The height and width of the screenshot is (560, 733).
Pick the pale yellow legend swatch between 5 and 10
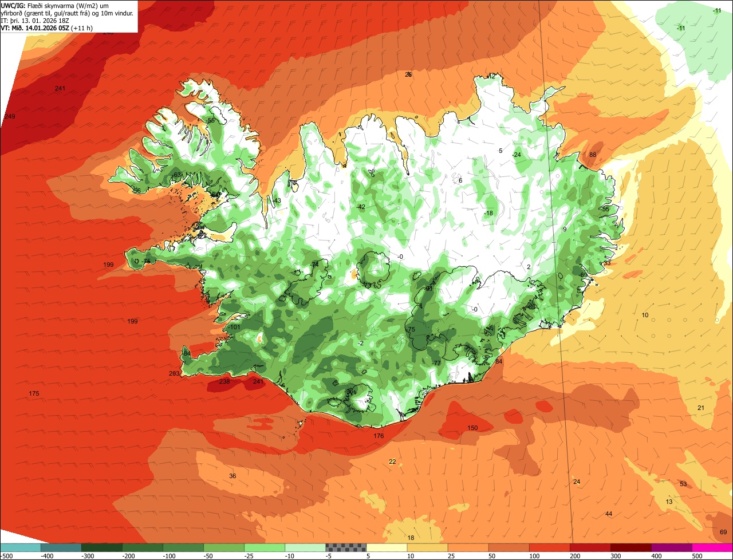[x=387, y=547]
